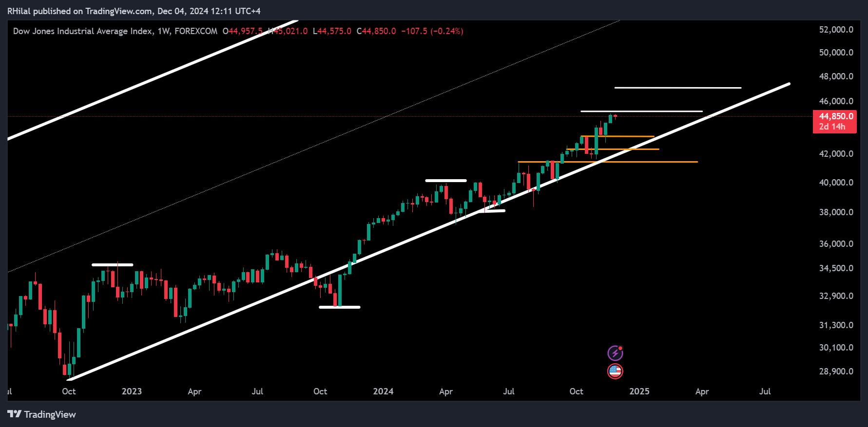The height and width of the screenshot is (427, 868).
Task: Click the TradingView logo at the bottom left
Action: [x=42, y=414]
